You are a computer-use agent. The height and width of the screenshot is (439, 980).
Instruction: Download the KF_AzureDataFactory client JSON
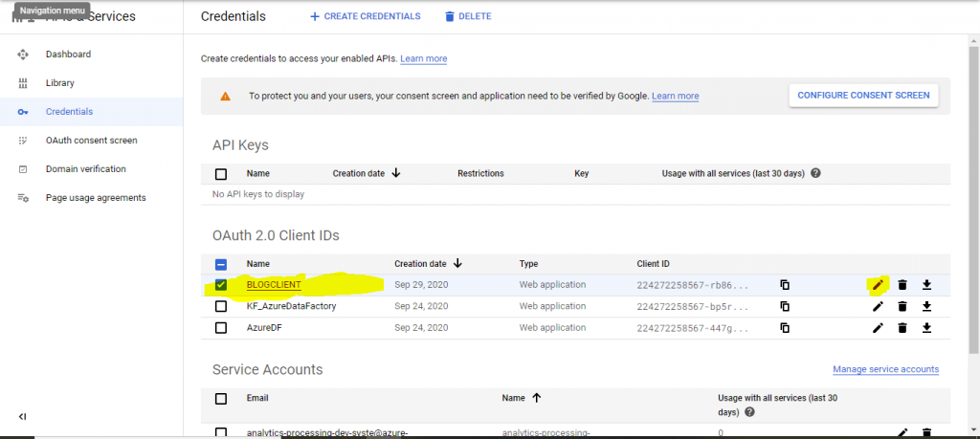pyautogui.click(x=926, y=307)
